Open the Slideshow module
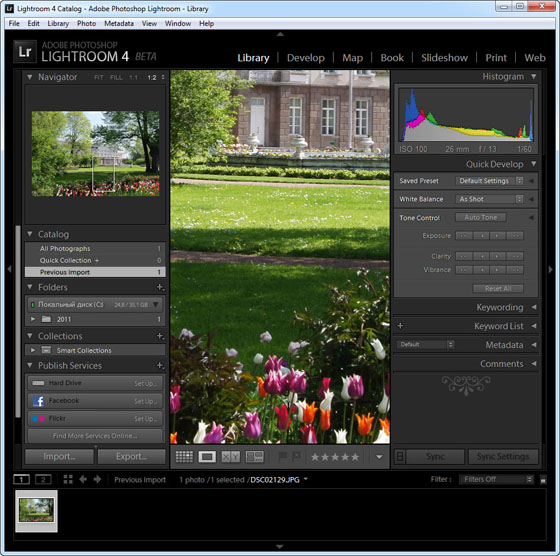This screenshot has height=556, width=560. coord(444,58)
